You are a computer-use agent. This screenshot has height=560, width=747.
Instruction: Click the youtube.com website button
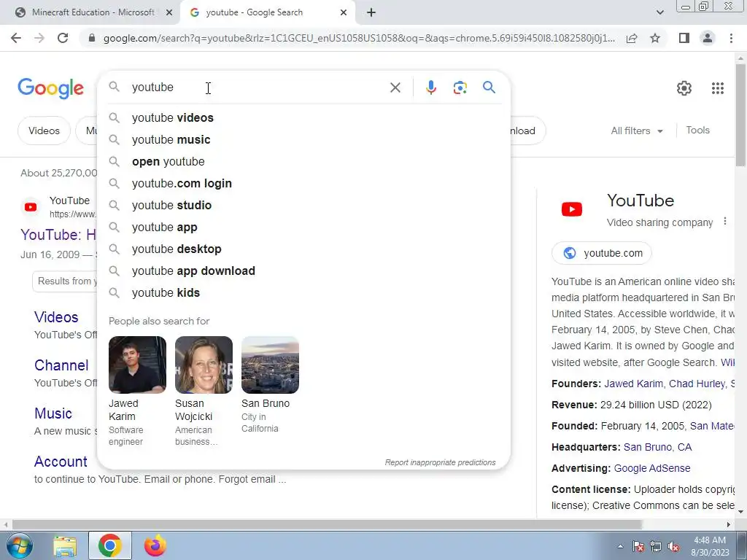point(602,253)
